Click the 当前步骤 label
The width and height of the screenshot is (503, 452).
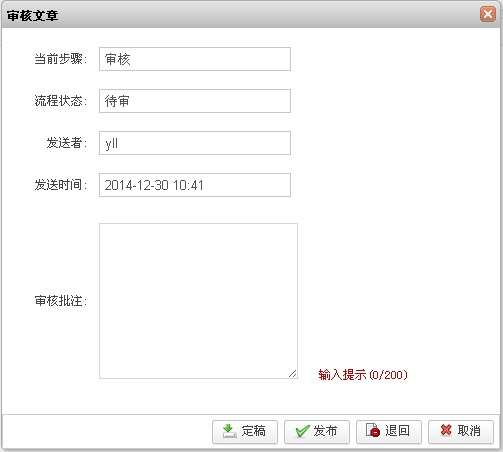[x=61, y=59]
